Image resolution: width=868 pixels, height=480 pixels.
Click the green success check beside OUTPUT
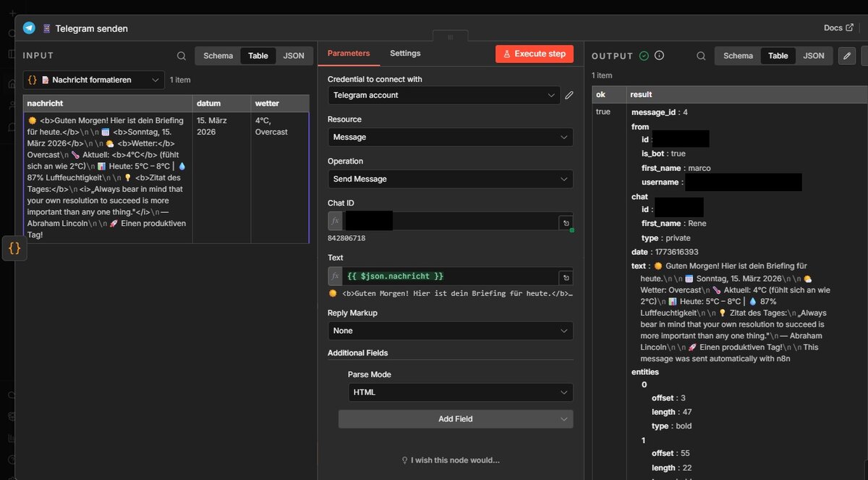point(644,55)
